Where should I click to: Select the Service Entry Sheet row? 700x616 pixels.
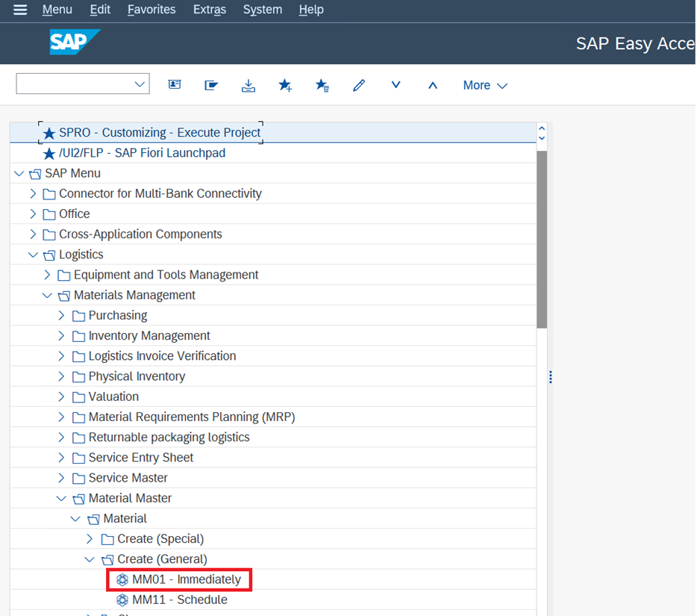tap(273, 458)
